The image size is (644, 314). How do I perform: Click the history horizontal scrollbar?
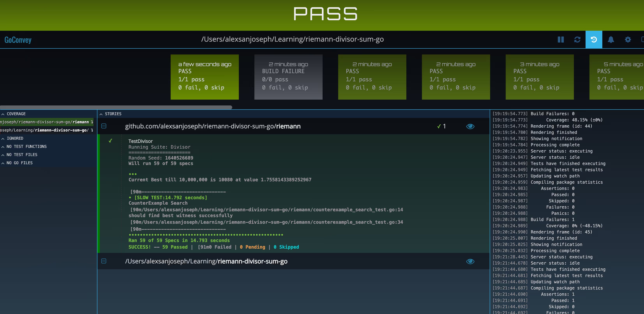point(116,107)
